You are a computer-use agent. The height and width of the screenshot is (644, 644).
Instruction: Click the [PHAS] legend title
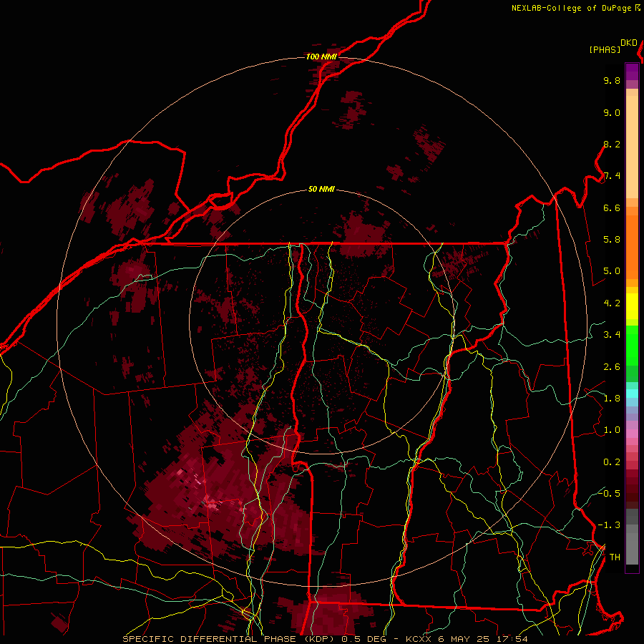tap(605, 49)
